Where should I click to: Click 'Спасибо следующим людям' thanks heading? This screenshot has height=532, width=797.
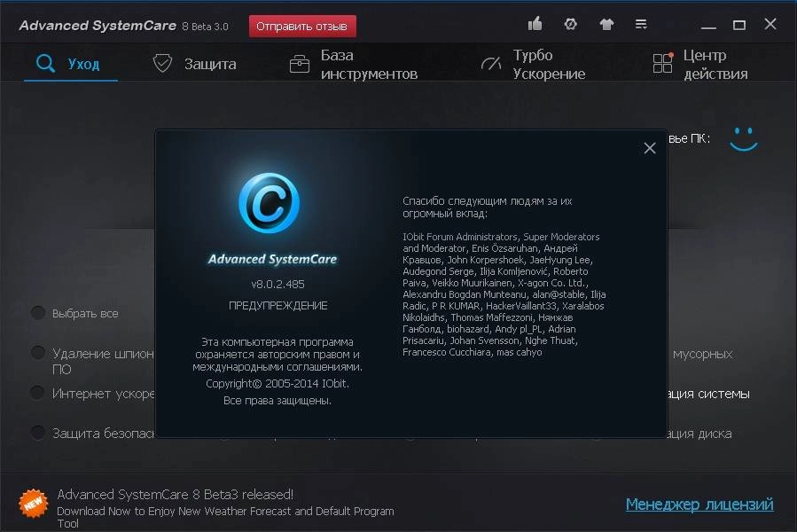[487, 207]
